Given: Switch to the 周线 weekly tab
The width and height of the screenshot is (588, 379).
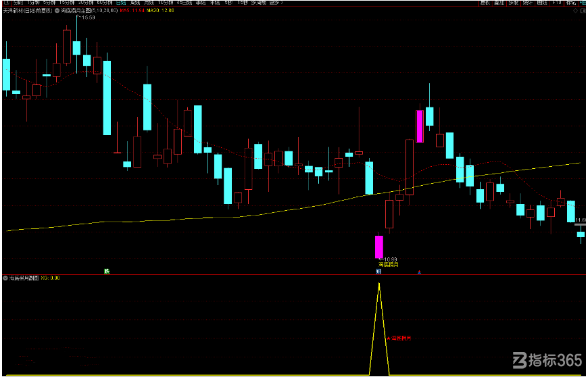Looking at the screenshot, I should (135, 3).
